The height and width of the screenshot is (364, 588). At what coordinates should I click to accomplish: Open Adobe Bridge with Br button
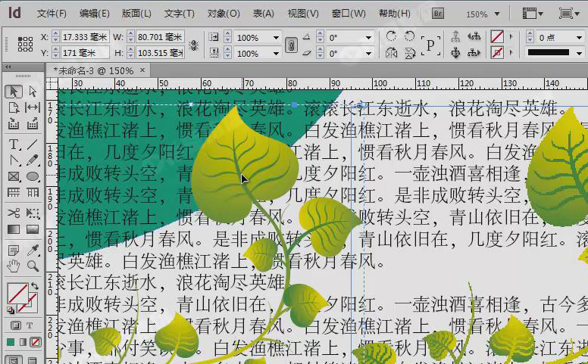(x=438, y=14)
